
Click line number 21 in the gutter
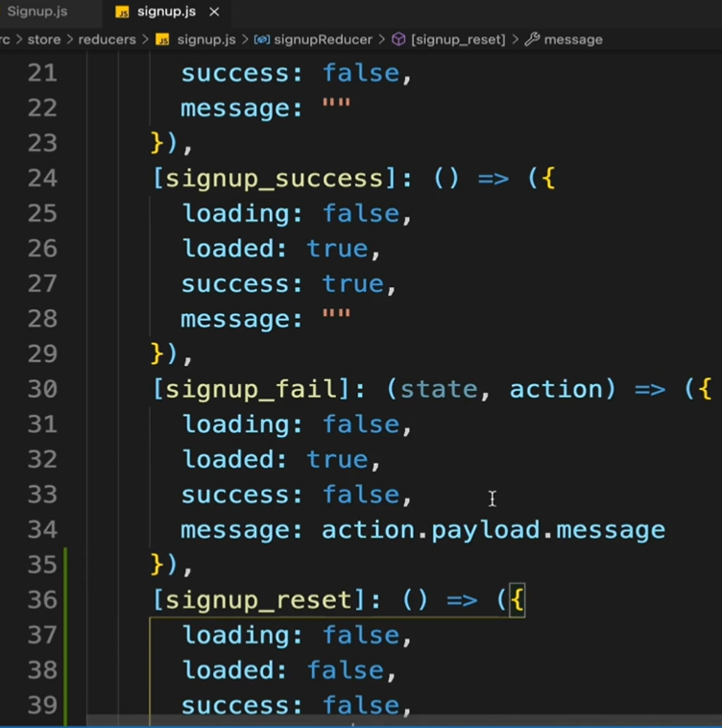point(42,73)
